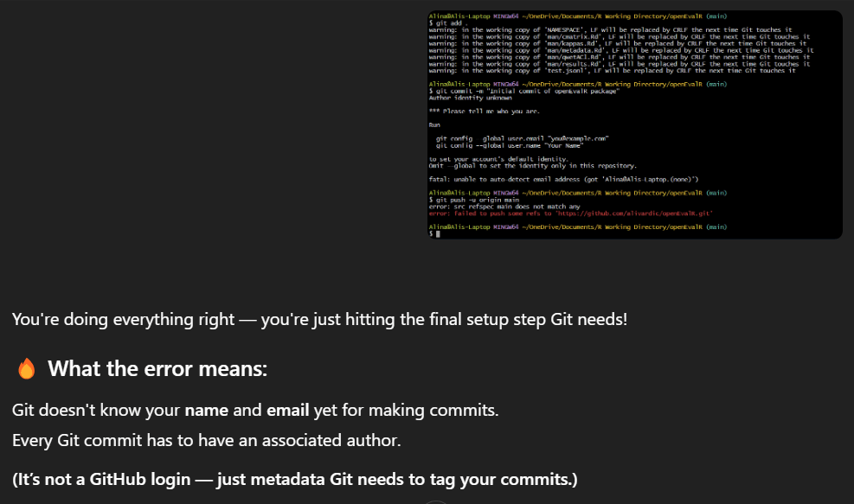Open the attached terminal screenshot thumbnail
The image size is (854, 504).
[635, 124]
